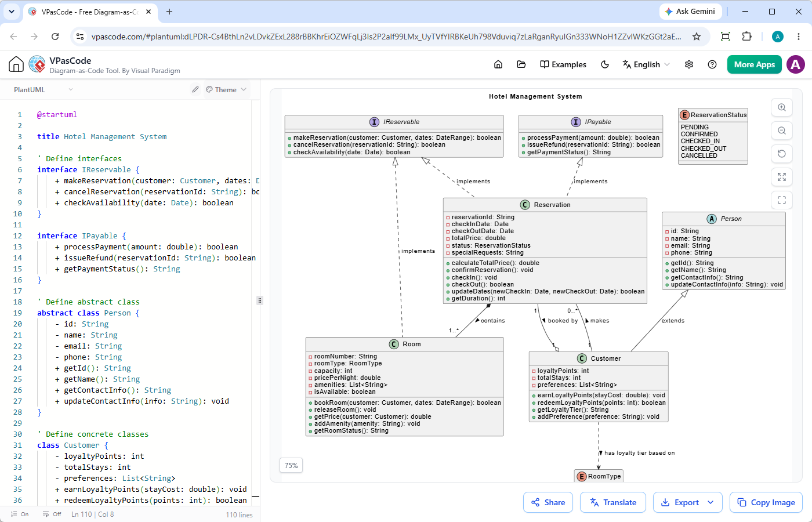Click the panel splitter handle between editor and diagram
This screenshot has width=812, height=522.
[260, 300]
